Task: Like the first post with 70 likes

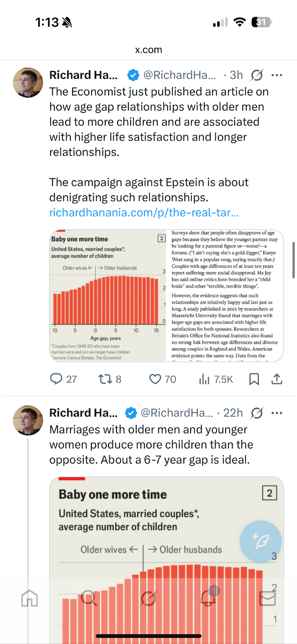Action: [x=155, y=379]
